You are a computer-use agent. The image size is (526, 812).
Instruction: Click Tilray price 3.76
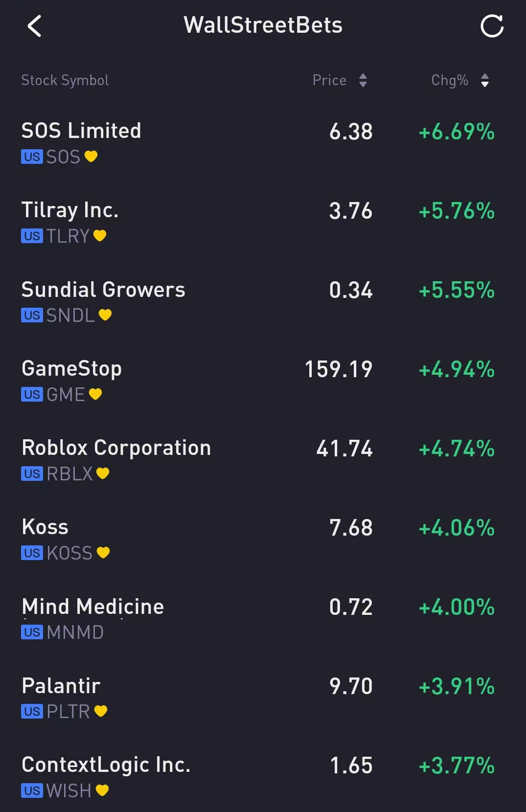click(351, 211)
